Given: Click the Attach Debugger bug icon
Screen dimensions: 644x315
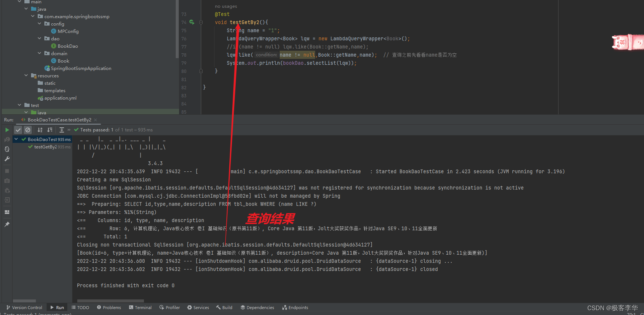Looking at the screenshot, I should coord(7,190).
